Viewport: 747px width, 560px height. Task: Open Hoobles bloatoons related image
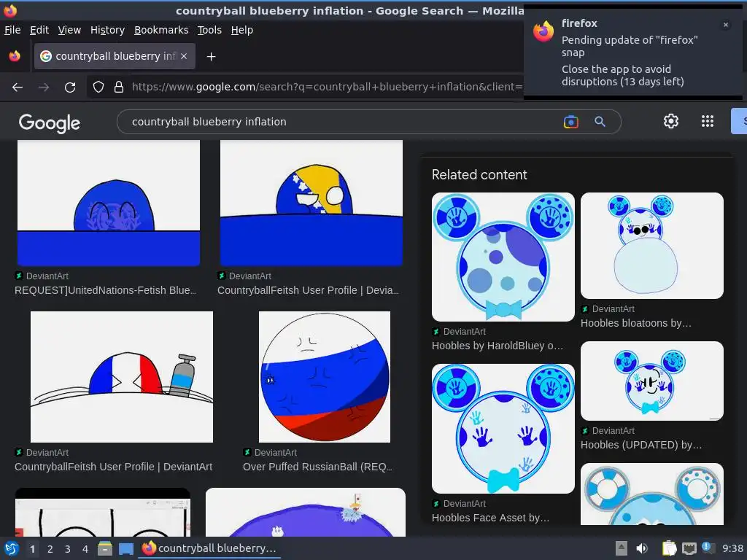pos(651,246)
